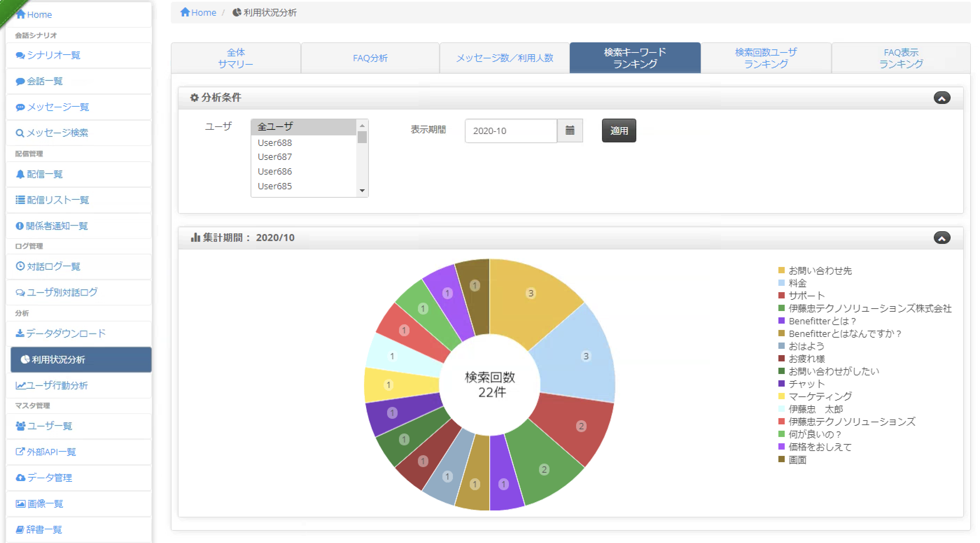
Task: Click the 配信一覧 bell icon
Action: coord(20,174)
